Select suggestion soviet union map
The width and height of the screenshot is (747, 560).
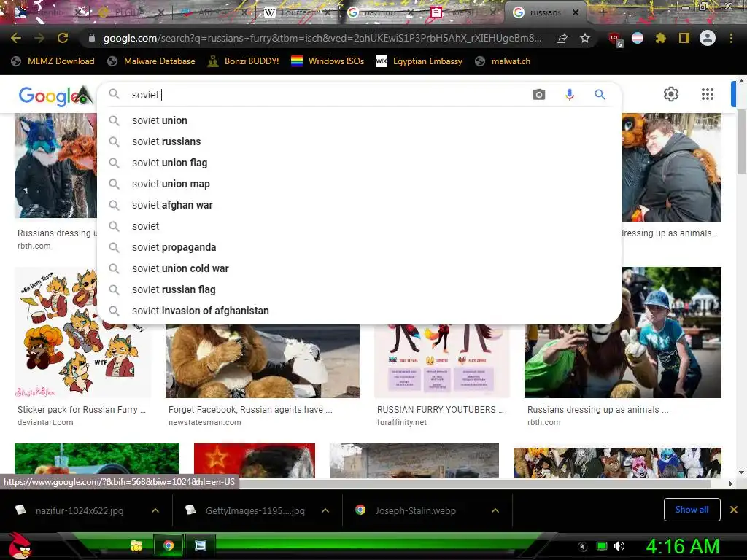[x=359, y=184]
